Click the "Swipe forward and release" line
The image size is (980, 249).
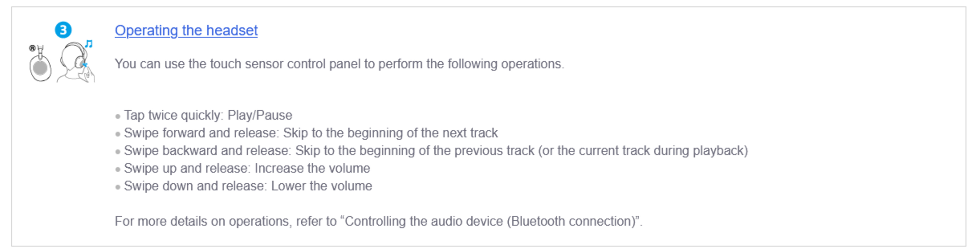(310, 133)
